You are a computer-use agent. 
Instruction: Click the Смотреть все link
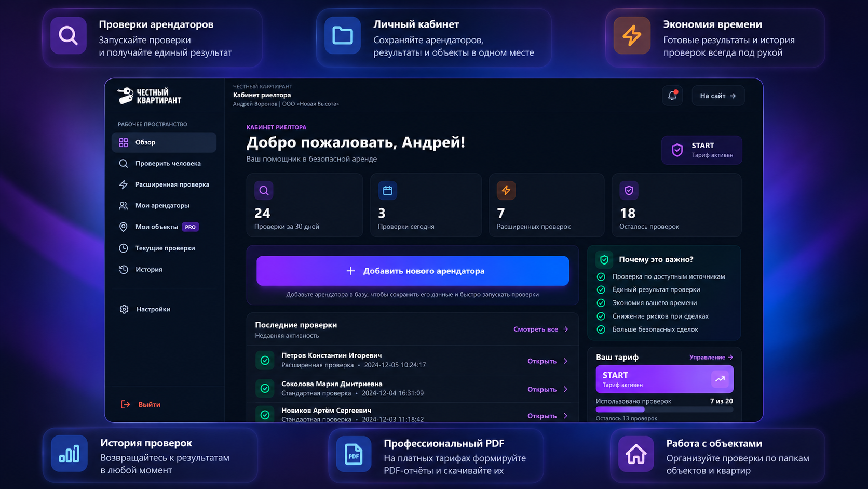tap(541, 329)
